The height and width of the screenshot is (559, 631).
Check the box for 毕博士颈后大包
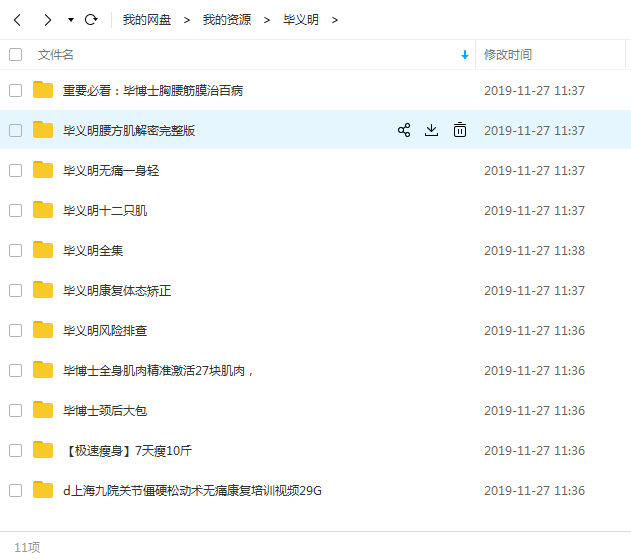(x=15, y=410)
